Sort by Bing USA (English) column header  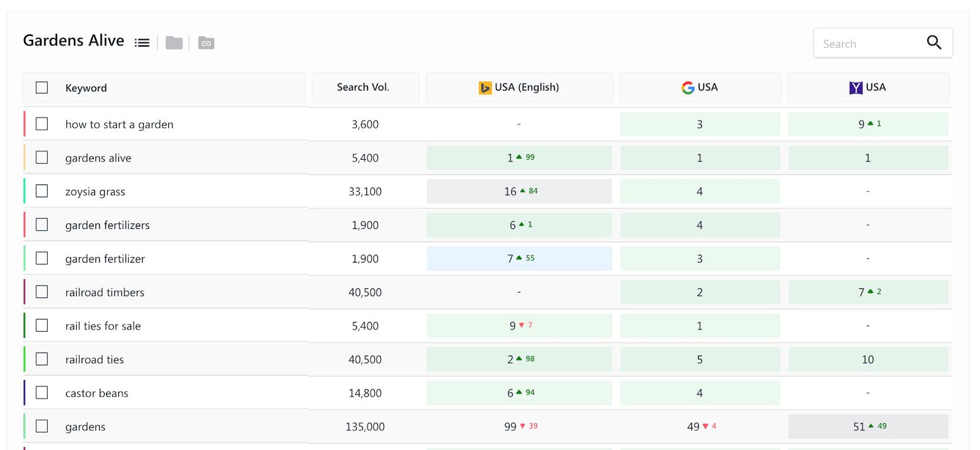[519, 88]
